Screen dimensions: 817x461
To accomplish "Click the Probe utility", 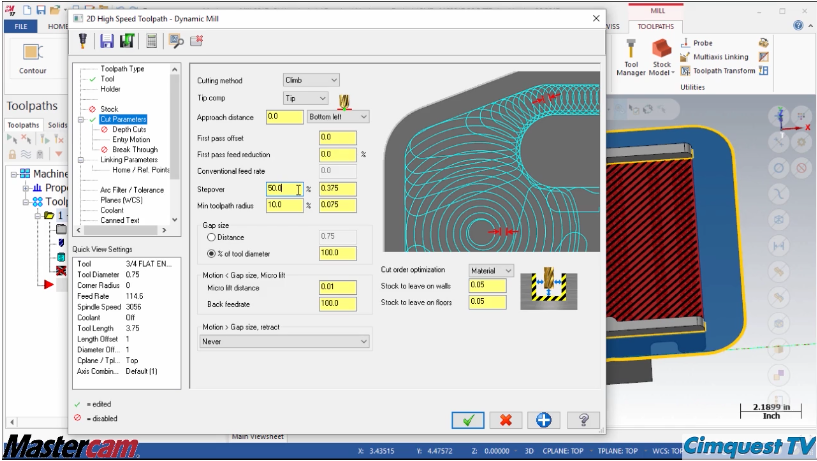I will pos(697,43).
